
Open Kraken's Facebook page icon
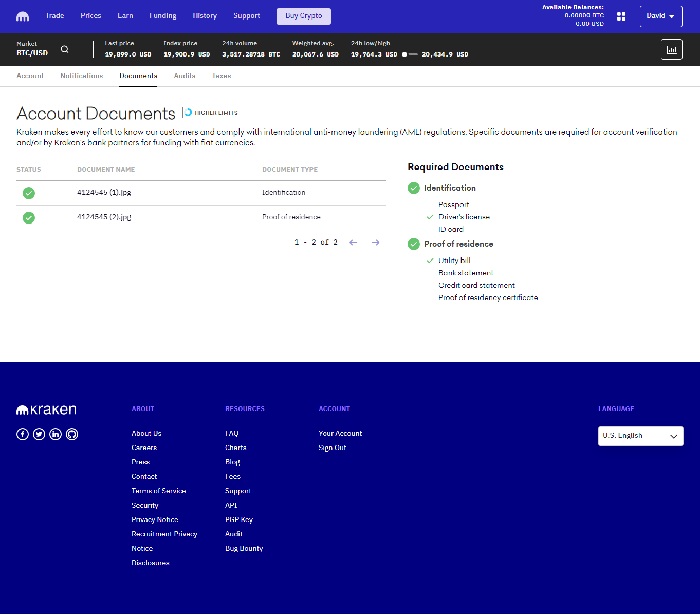[x=23, y=434]
